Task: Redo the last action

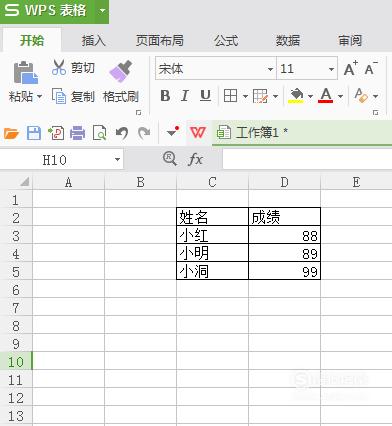Action: click(144, 133)
